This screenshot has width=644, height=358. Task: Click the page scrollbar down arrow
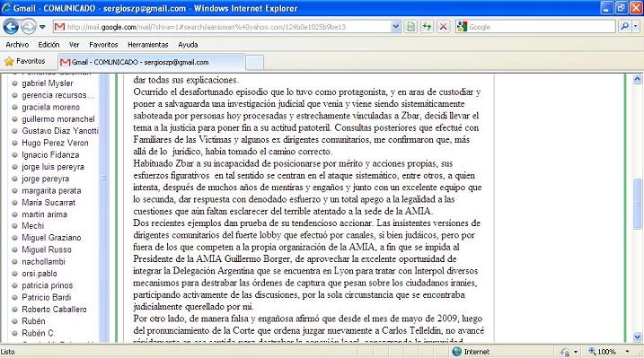(638, 337)
